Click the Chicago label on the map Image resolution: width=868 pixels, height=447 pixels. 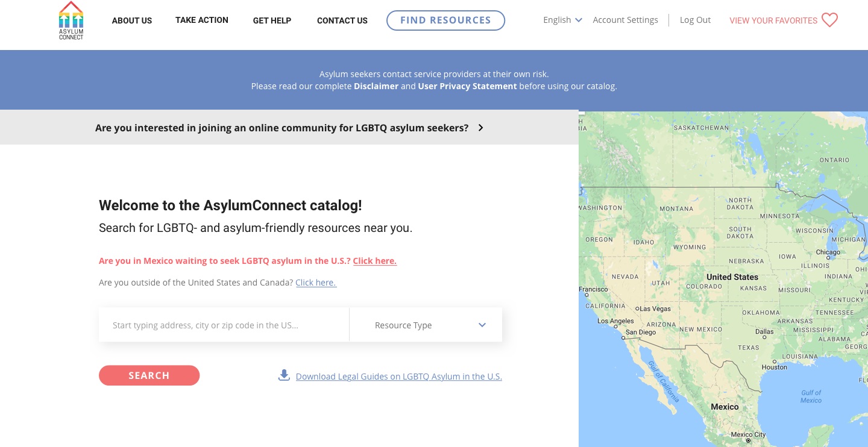tap(828, 252)
